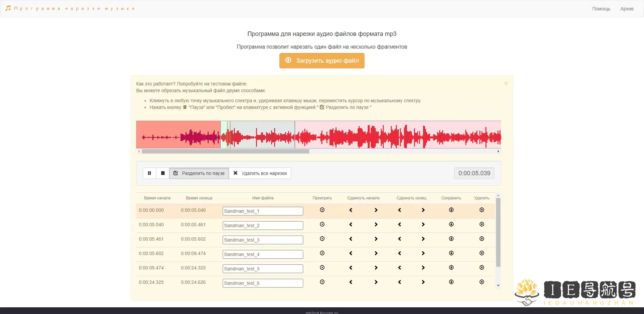Play the Sandman_test_1 fragment
Screen dimensions: 644x314
click(322, 210)
